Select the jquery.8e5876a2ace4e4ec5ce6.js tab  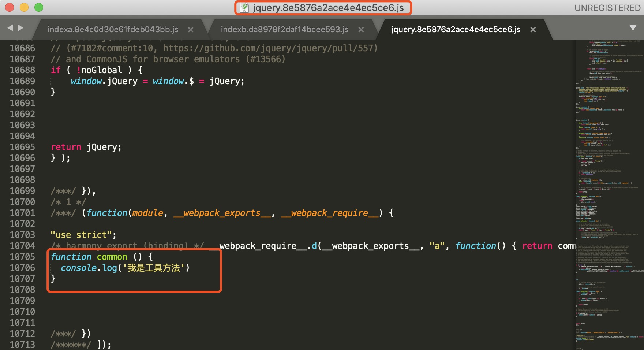click(x=456, y=30)
